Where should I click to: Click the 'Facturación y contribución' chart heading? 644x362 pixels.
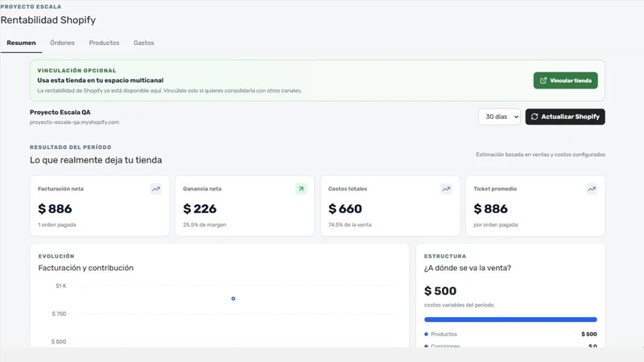coord(86,268)
